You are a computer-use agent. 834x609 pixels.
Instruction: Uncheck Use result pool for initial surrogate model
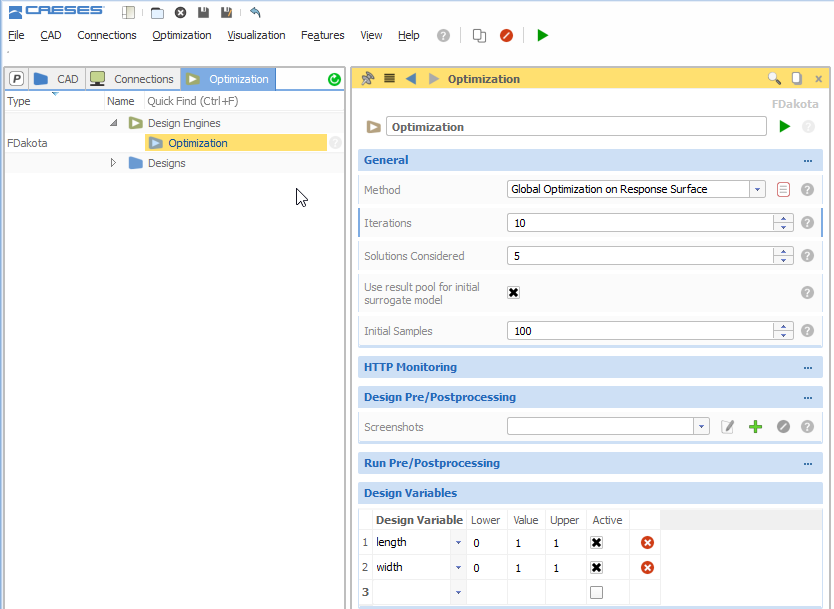(514, 292)
